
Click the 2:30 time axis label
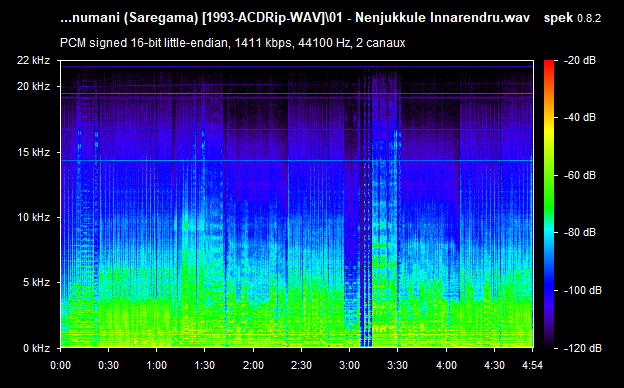point(301,365)
